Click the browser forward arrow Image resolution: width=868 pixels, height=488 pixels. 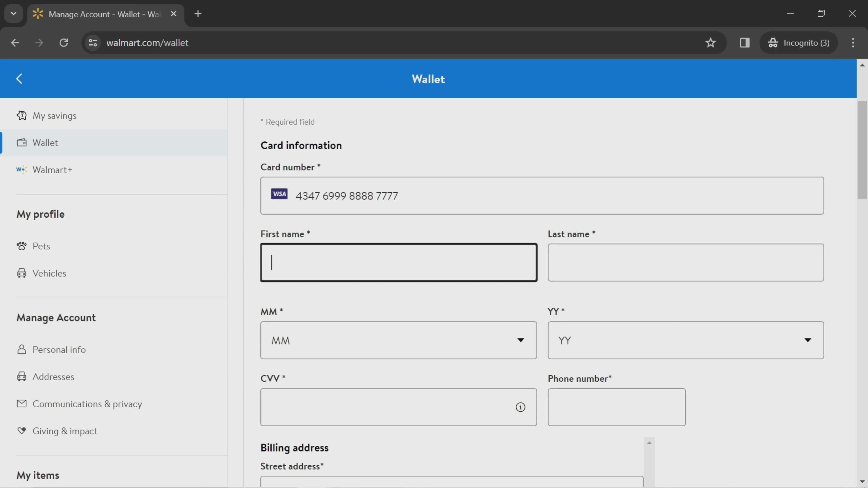(39, 43)
